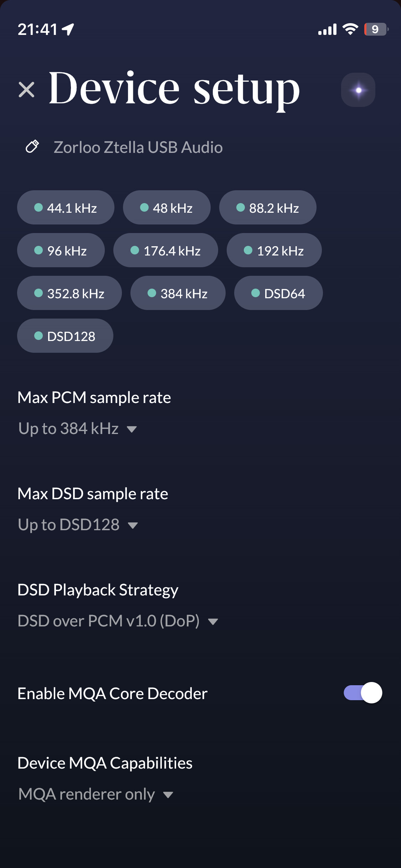Tap the Zorloo Ztella USB Audio name

[x=138, y=147]
